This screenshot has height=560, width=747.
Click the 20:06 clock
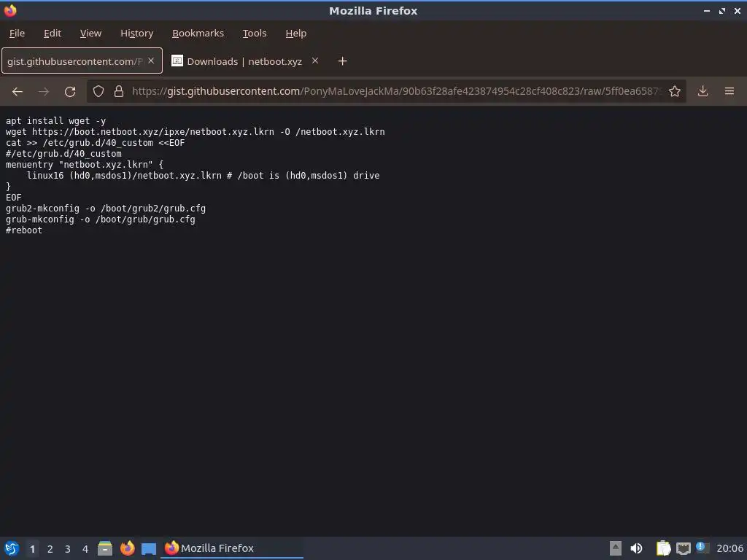[729, 548]
